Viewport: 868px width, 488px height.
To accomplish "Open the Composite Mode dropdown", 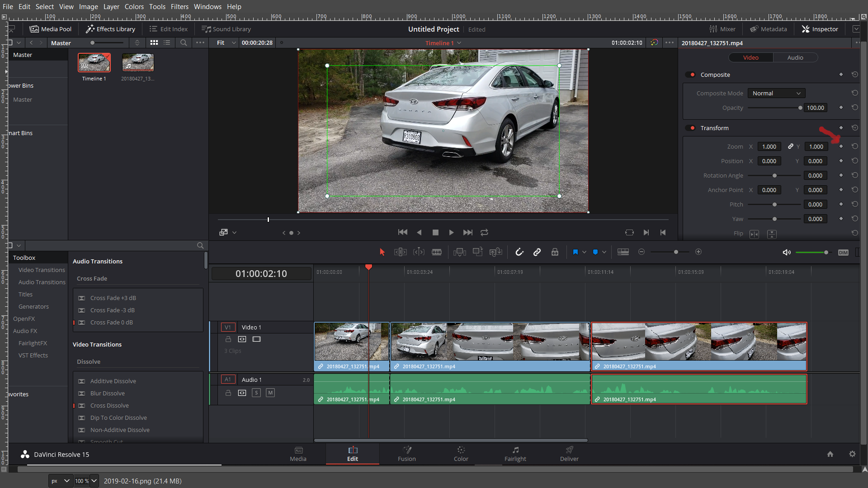I will pyautogui.click(x=776, y=93).
